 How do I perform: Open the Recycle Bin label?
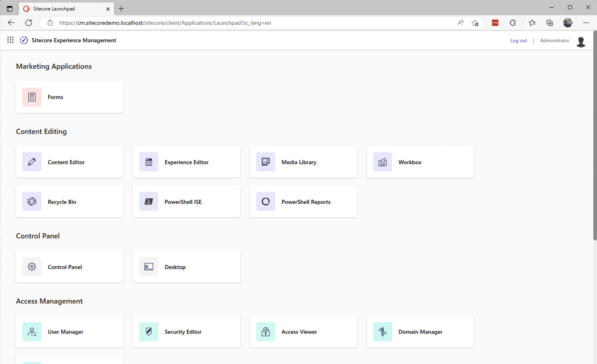pyautogui.click(x=62, y=202)
